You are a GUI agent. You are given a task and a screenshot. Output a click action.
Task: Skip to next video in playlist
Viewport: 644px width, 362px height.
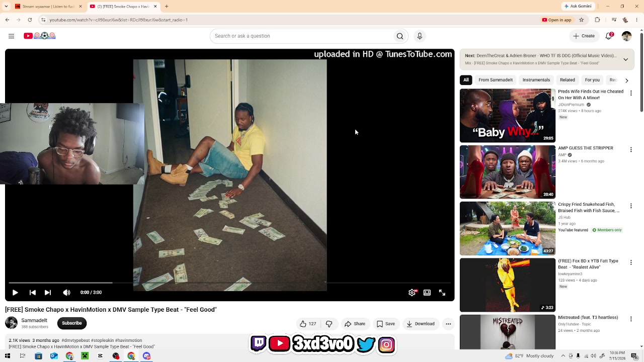point(48,293)
